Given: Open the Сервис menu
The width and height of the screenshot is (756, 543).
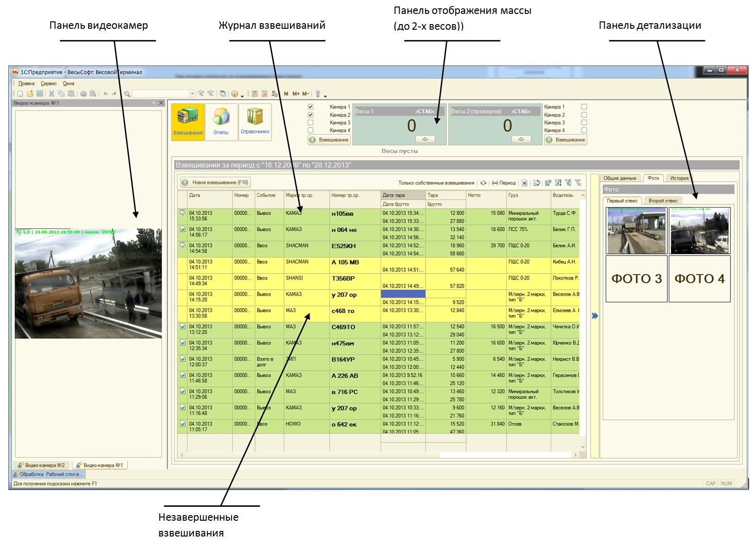Looking at the screenshot, I should pyautogui.click(x=49, y=84).
